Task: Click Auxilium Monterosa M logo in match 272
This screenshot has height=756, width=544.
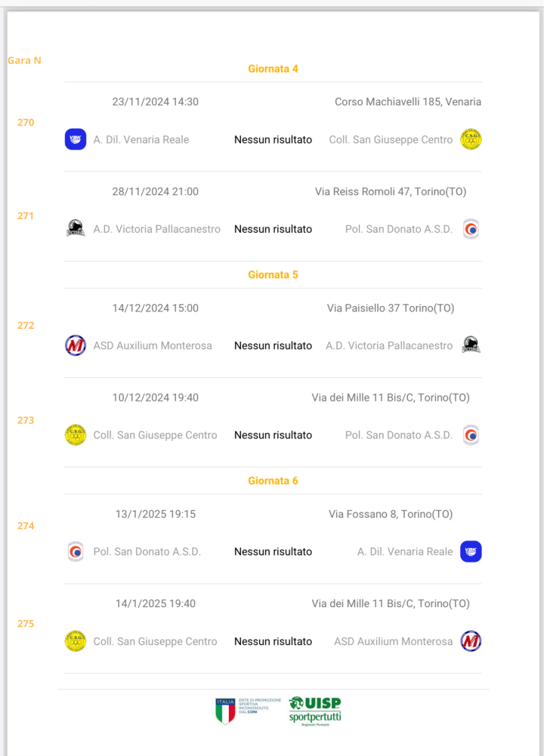Action: coord(76,345)
